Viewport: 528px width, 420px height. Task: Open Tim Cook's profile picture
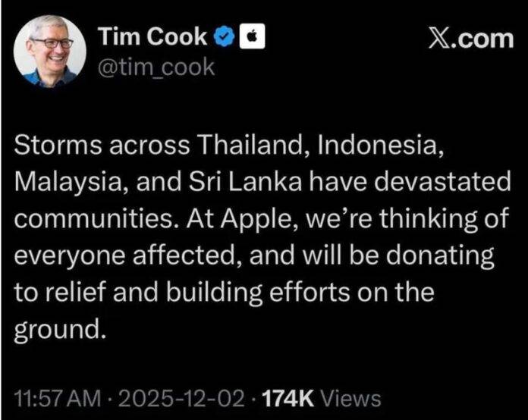coord(50,51)
